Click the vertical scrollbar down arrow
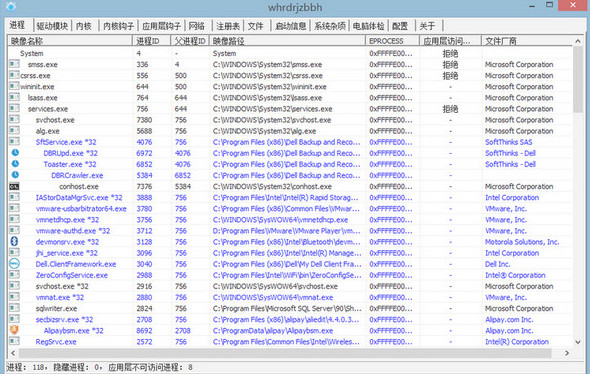Viewport: 590px width, 374px height. 578,342
